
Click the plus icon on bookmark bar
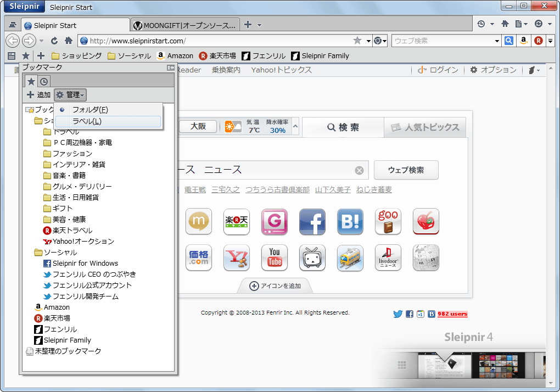(x=41, y=55)
